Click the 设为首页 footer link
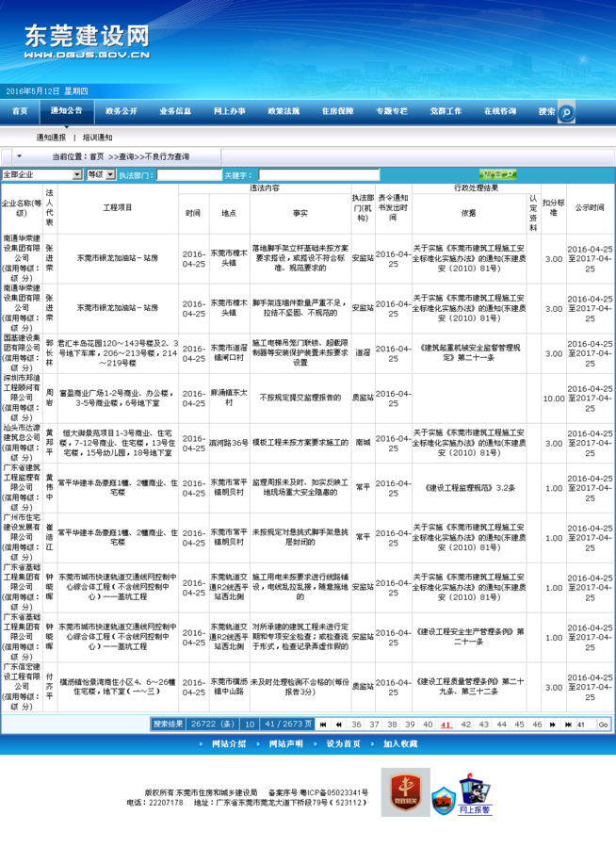This screenshot has height=847, width=616. 344,743
